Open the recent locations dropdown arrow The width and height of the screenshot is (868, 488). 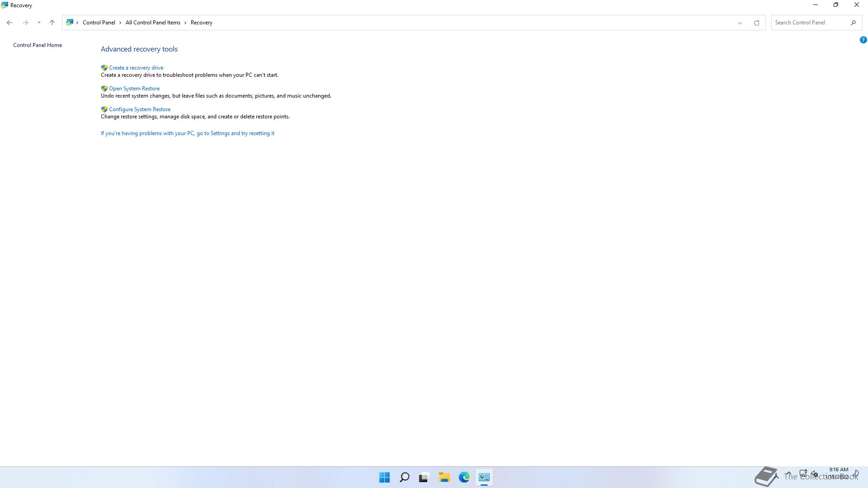39,23
